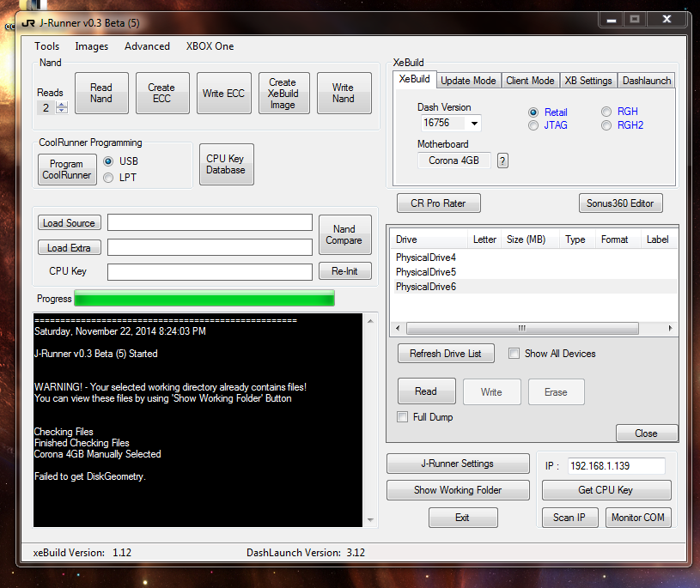Click the drive list horizontal scrollbar thumb
This screenshot has width=700, height=588.
tap(522, 329)
